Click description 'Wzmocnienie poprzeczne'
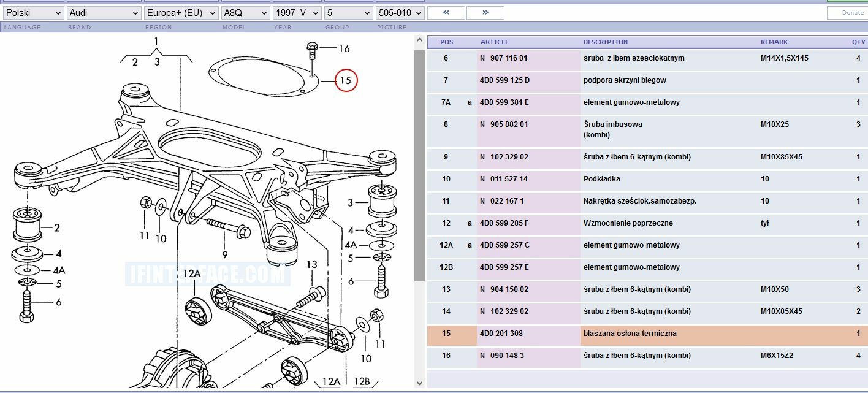This screenshot has height=393, width=868. click(x=628, y=223)
